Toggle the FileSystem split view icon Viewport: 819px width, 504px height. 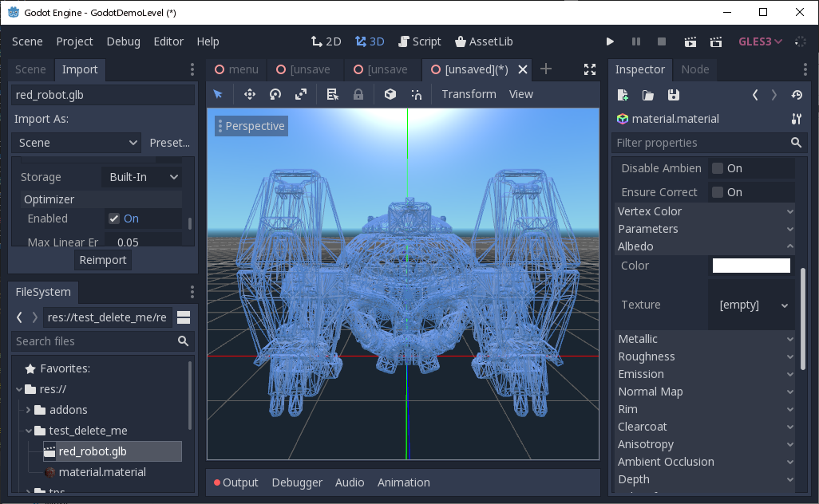coord(184,317)
